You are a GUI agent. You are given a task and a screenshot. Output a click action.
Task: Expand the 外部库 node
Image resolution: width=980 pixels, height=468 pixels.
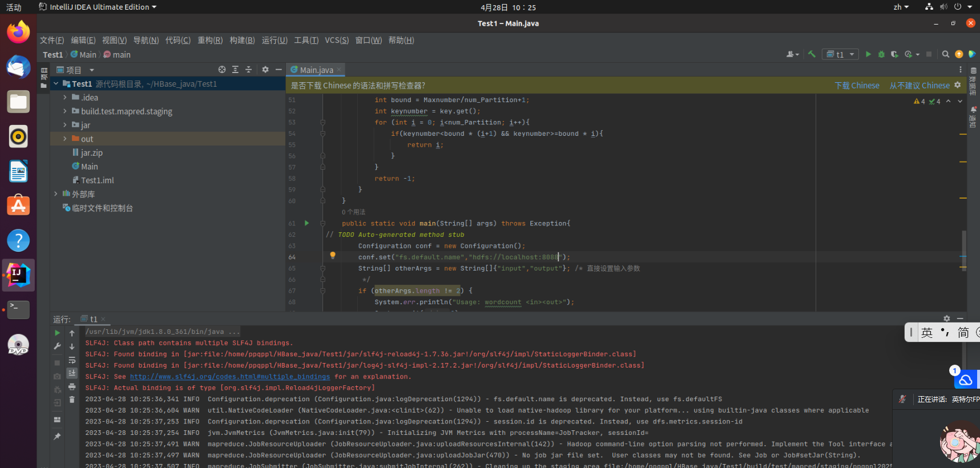point(56,194)
